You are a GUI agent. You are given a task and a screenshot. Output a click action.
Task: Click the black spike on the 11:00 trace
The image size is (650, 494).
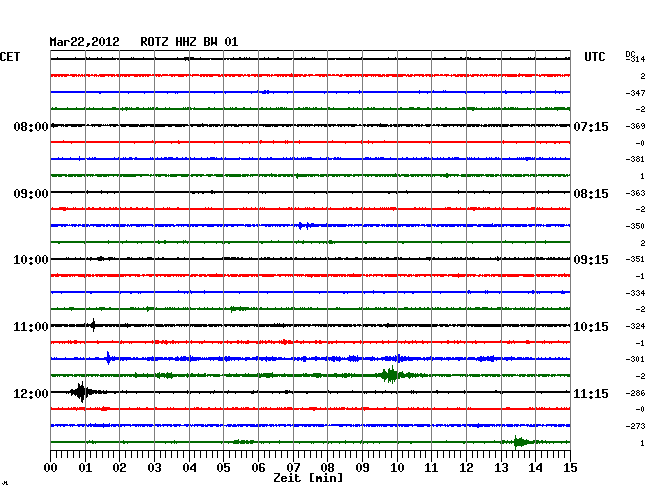pyautogui.click(x=94, y=325)
